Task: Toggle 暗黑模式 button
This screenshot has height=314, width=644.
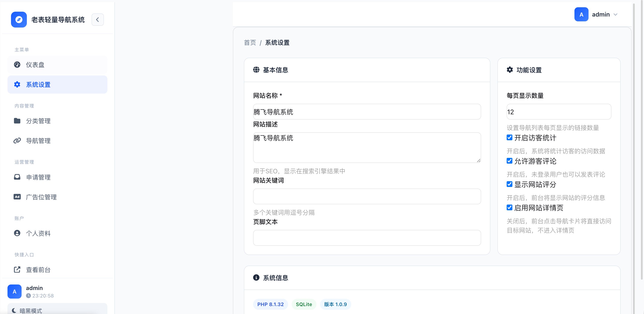Action: click(x=57, y=309)
